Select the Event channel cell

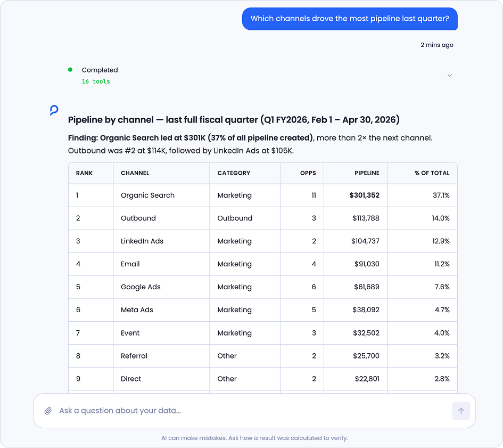[161, 333]
